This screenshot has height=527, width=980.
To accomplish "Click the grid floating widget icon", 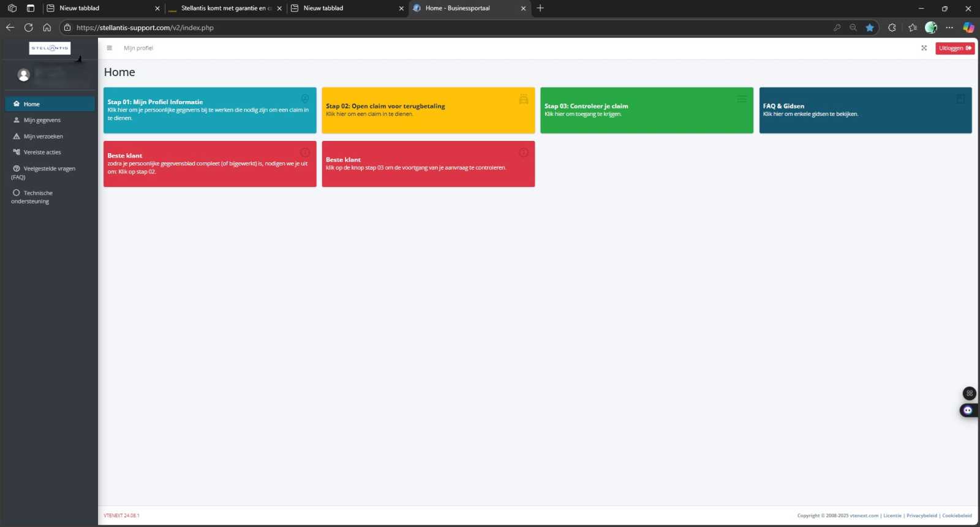I will 969,393.
